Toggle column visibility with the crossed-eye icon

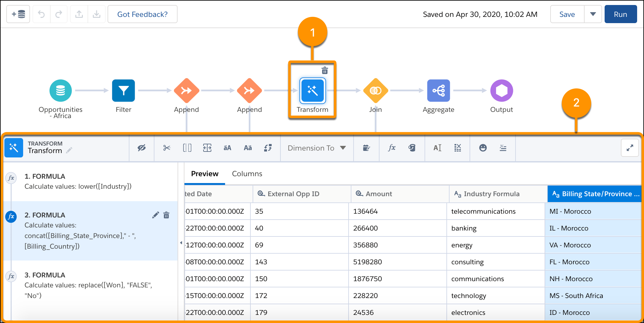point(142,148)
